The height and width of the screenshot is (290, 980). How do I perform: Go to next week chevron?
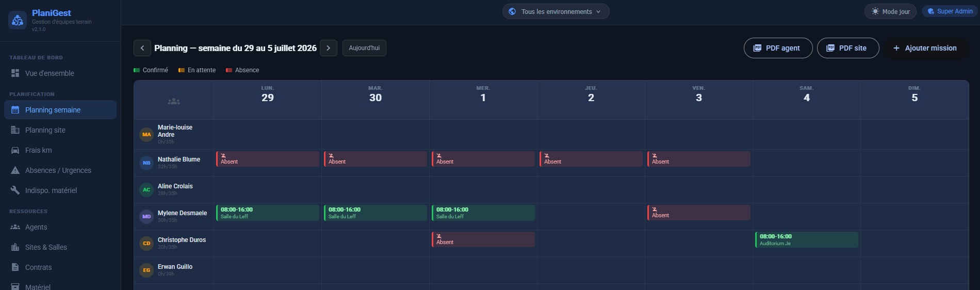pos(329,48)
